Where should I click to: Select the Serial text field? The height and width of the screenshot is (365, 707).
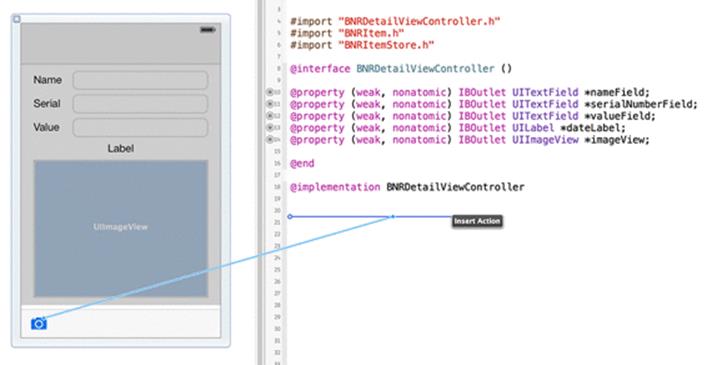click(x=140, y=104)
